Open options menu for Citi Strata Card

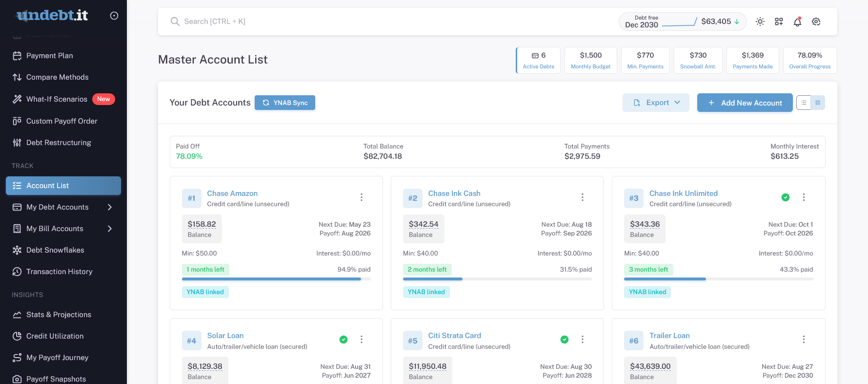click(x=583, y=340)
